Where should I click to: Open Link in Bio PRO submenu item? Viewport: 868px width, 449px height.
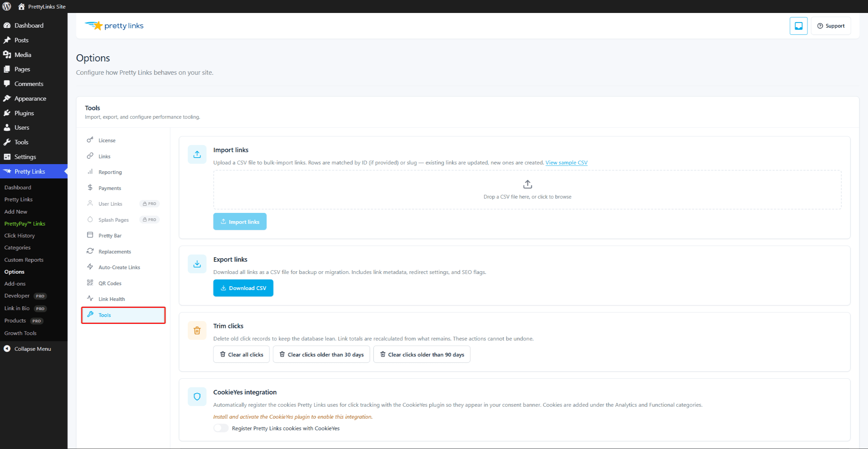[26, 308]
